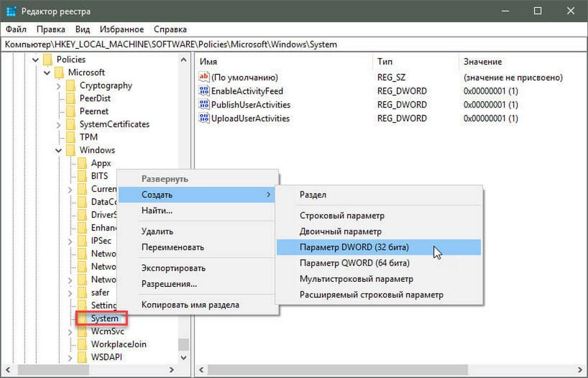
Task: Click the Cryptography folder icon
Action: coord(71,85)
